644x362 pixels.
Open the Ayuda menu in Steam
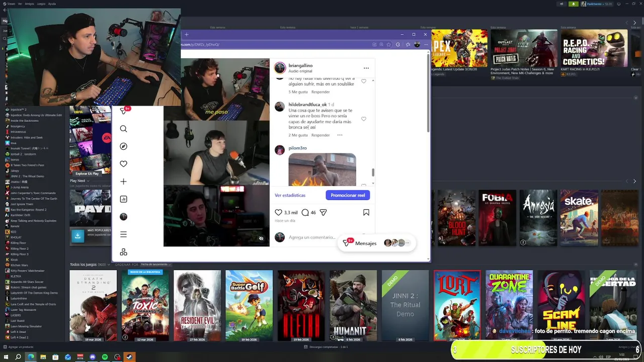pos(52,4)
